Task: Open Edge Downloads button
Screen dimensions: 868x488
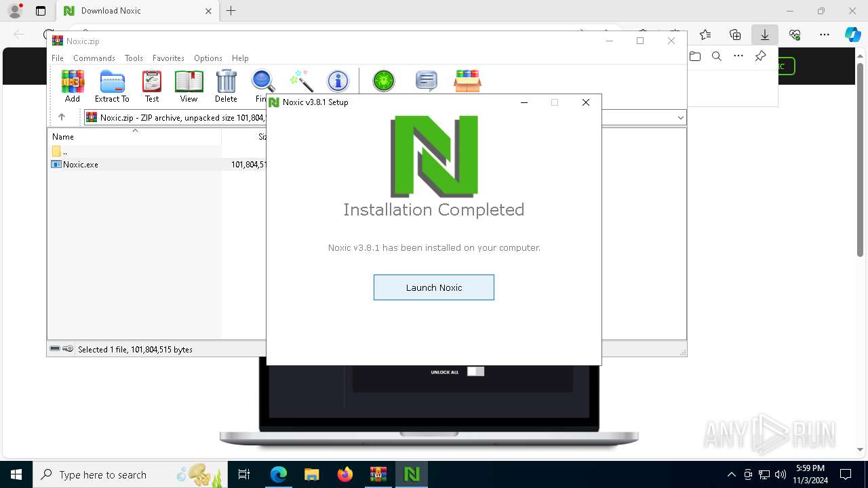Action: (764, 35)
